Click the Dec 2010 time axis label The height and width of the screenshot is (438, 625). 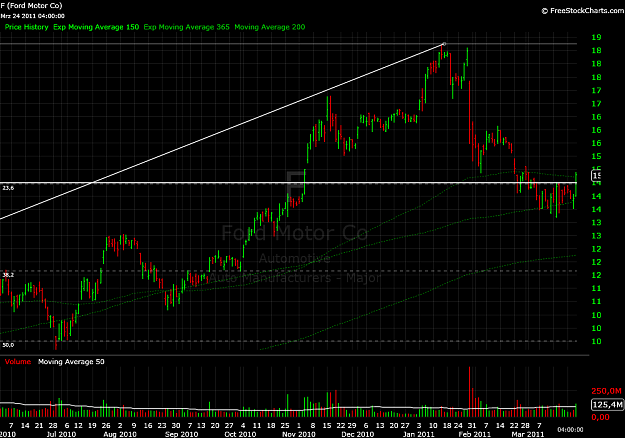[358, 434]
